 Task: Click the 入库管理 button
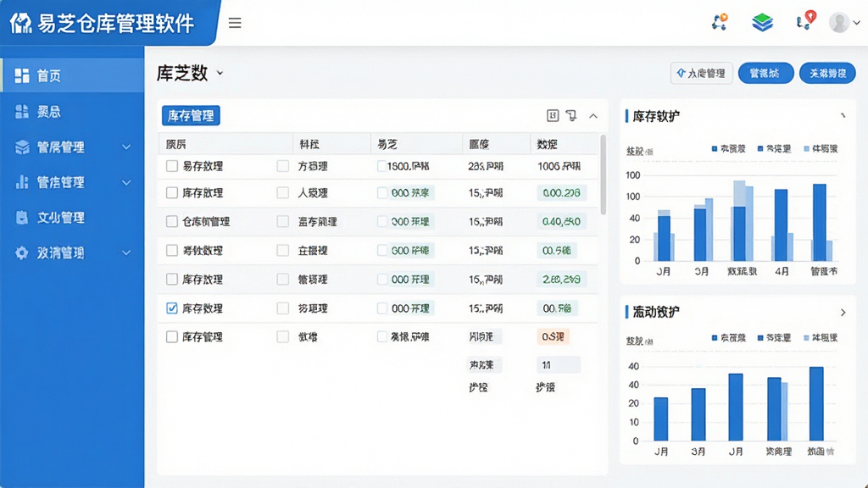tap(701, 73)
